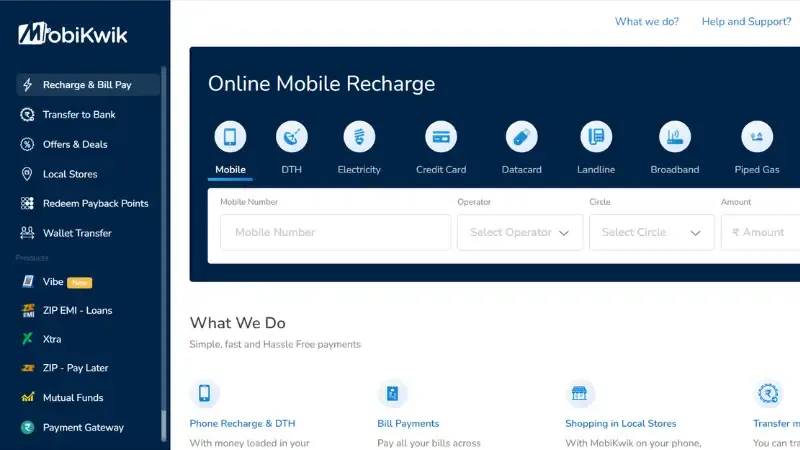This screenshot has width=800, height=450.
Task: Click the Local Stores pin icon
Action: [x=27, y=174]
